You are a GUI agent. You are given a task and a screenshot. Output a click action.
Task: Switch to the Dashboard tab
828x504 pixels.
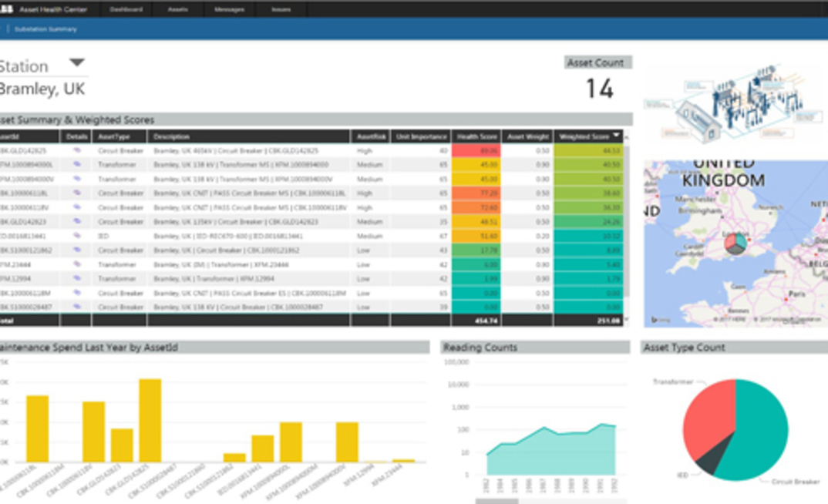128,9
